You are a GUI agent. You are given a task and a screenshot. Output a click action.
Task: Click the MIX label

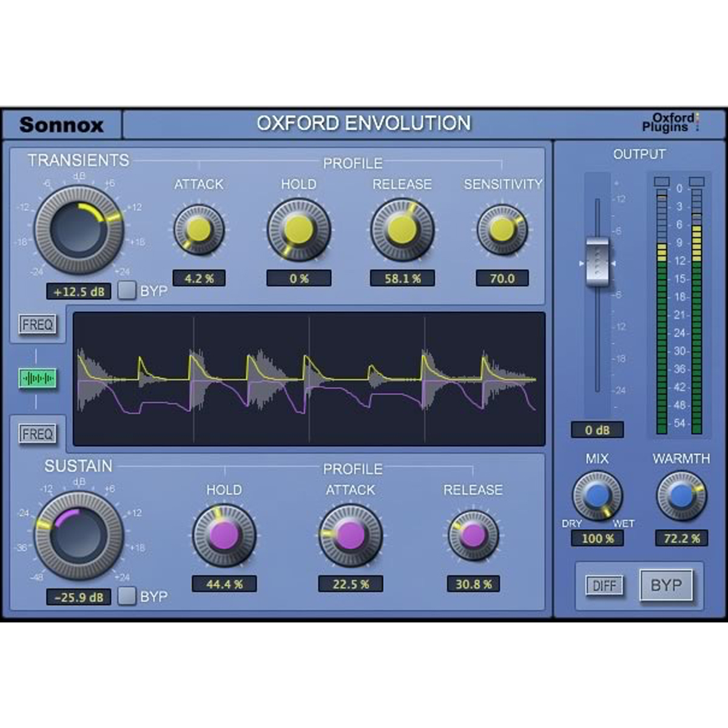pos(597,459)
